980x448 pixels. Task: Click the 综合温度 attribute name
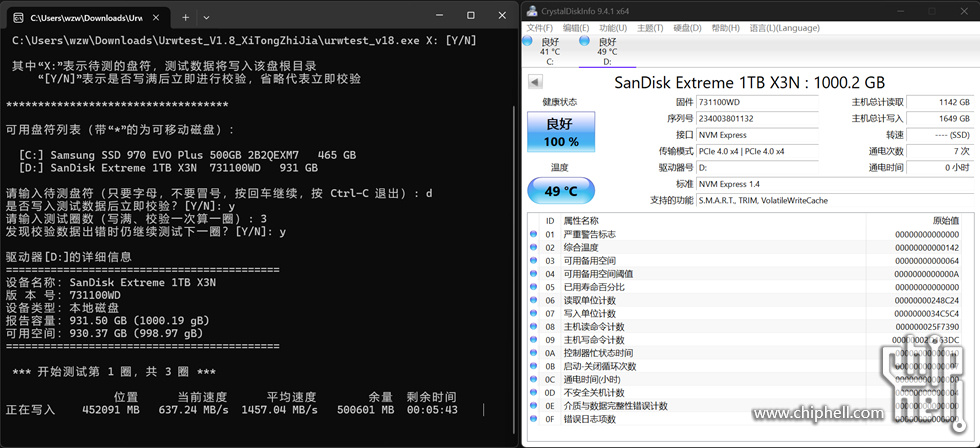[581, 247]
